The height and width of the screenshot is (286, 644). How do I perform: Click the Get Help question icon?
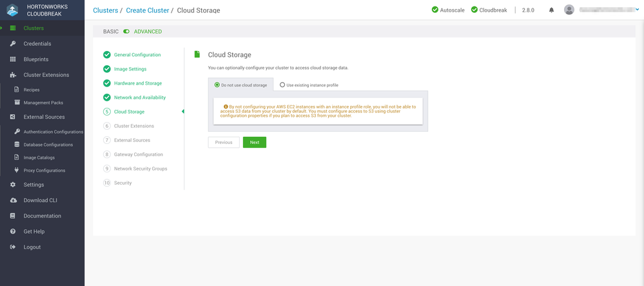[x=13, y=231]
